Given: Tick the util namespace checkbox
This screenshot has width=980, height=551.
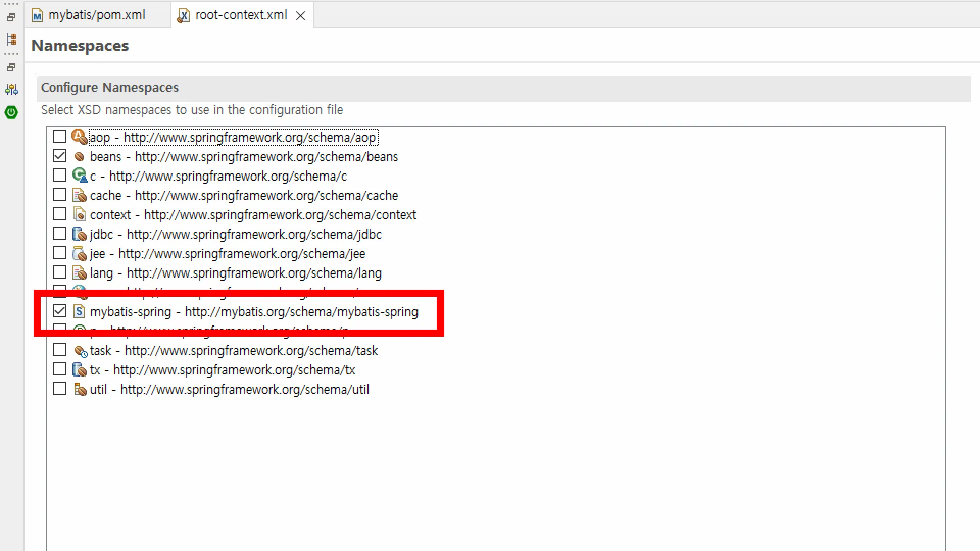Looking at the screenshot, I should point(60,388).
